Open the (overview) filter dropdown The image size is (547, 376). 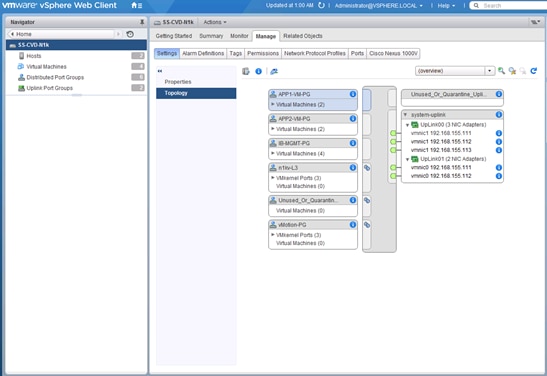point(455,71)
